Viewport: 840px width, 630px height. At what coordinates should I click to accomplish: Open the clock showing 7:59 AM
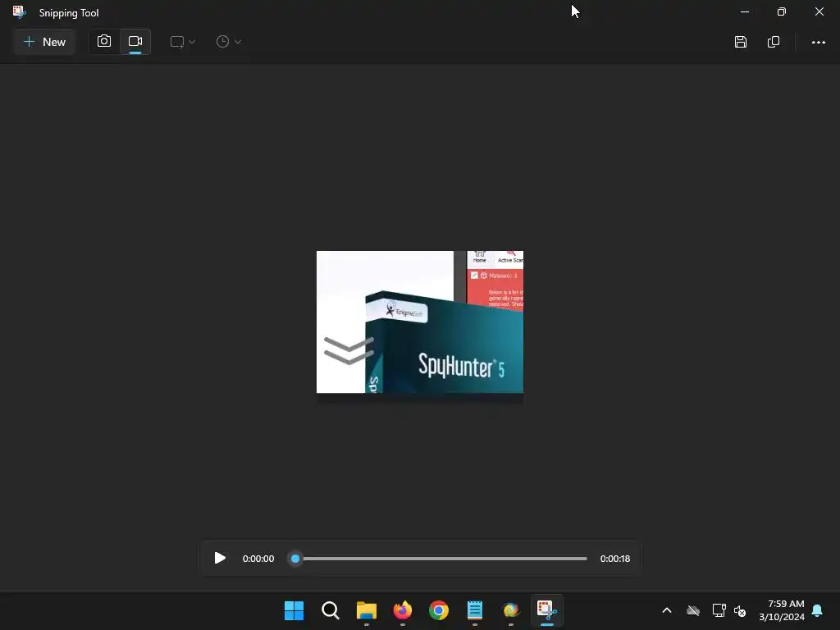click(x=782, y=610)
